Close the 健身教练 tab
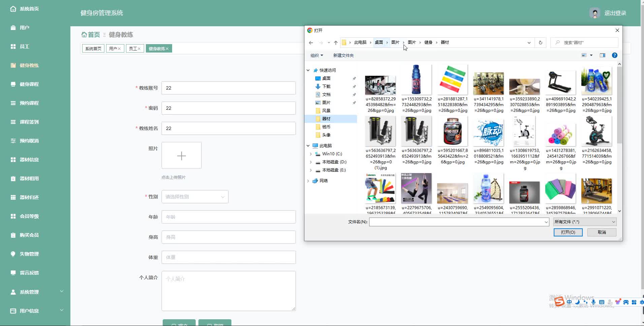Viewport: 644px width, 326px height. click(167, 49)
